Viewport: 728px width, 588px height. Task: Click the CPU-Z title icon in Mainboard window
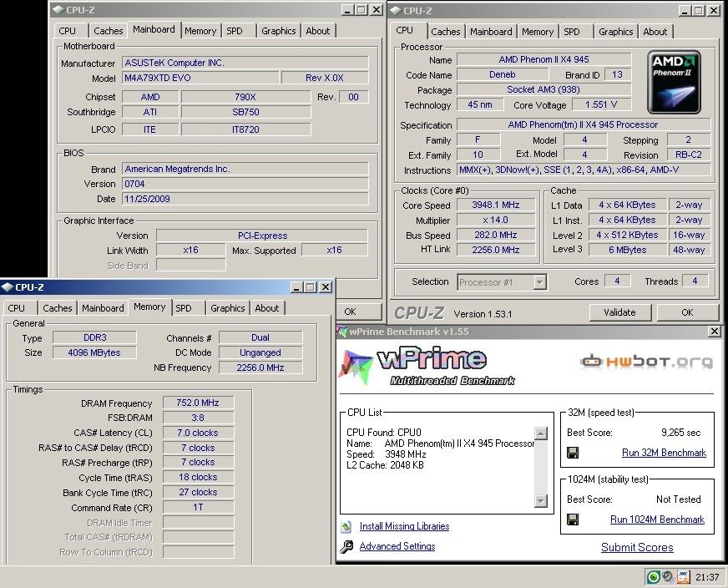point(58,10)
